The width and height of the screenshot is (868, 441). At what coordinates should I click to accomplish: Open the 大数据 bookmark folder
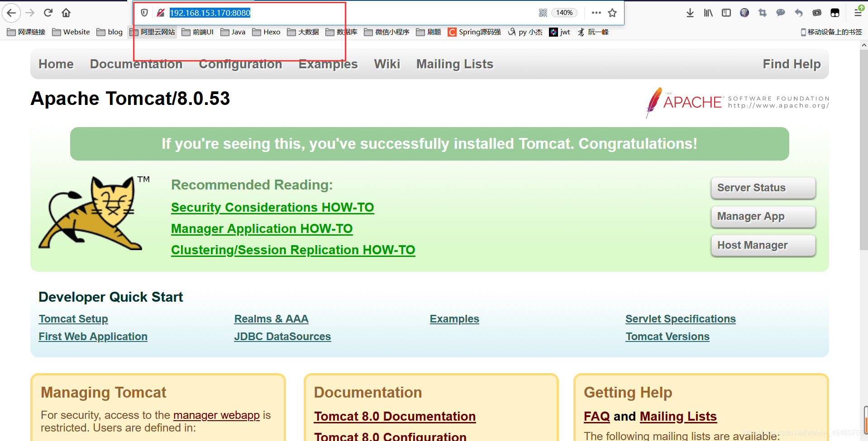303,32
